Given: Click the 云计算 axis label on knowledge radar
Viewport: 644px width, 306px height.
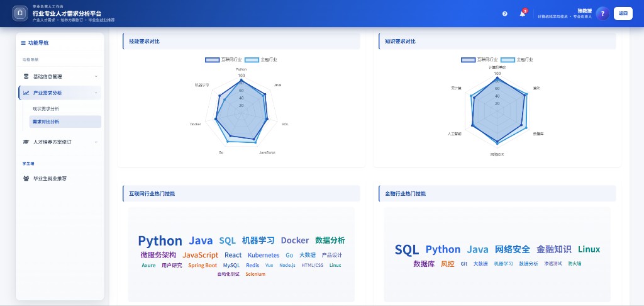Looking at the screenshot, I should 456,88.
